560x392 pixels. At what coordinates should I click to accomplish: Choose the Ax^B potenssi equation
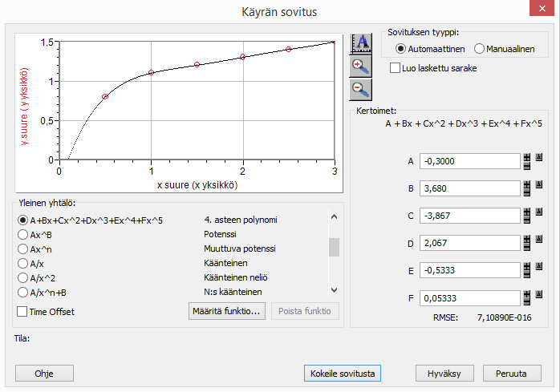24,235
